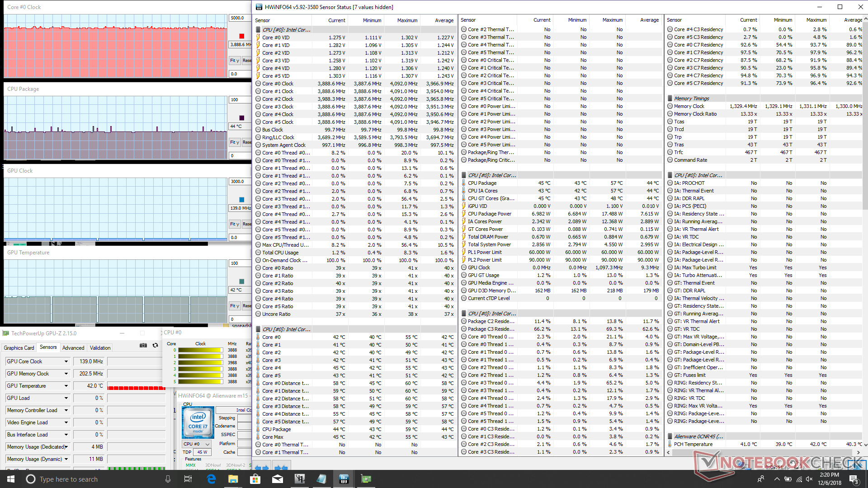Click the HWiNFO shrink columns blue arrows icon
This screenshot has width=868, height=488.
pyautogui.click(x=281, y=467)
